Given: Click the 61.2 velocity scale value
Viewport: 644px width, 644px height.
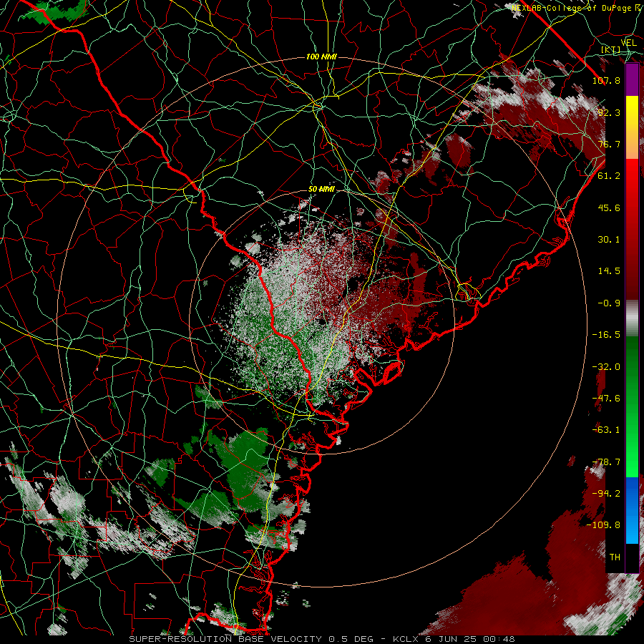Looking at the screenshot, I should pyautogui.click(x=609, y=176).
